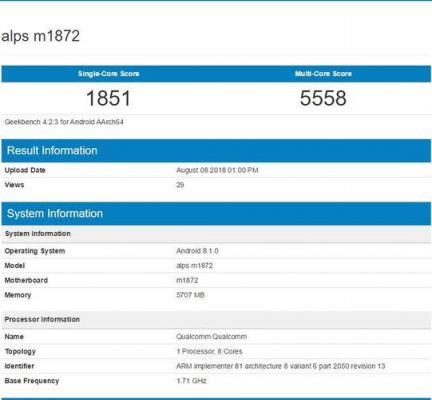Select the Operating System value Android 8.1.0
This screenshot has width=432, height=400.
pyautogui.click(x=197, y=251)
